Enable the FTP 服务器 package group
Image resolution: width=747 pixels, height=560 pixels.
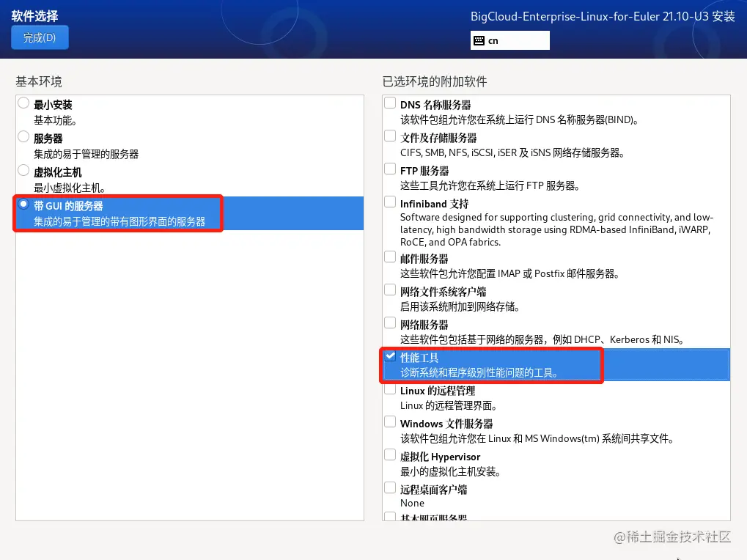point(389,169)
